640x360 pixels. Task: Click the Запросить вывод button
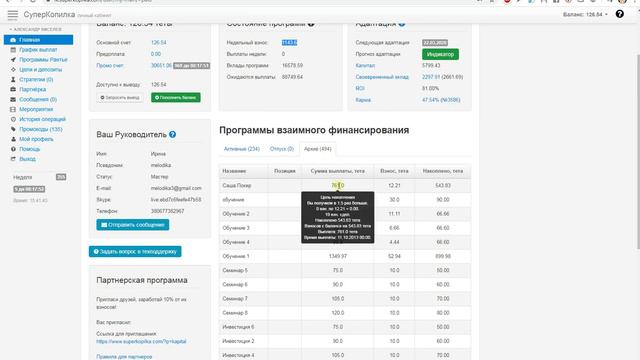pos(120,98)
